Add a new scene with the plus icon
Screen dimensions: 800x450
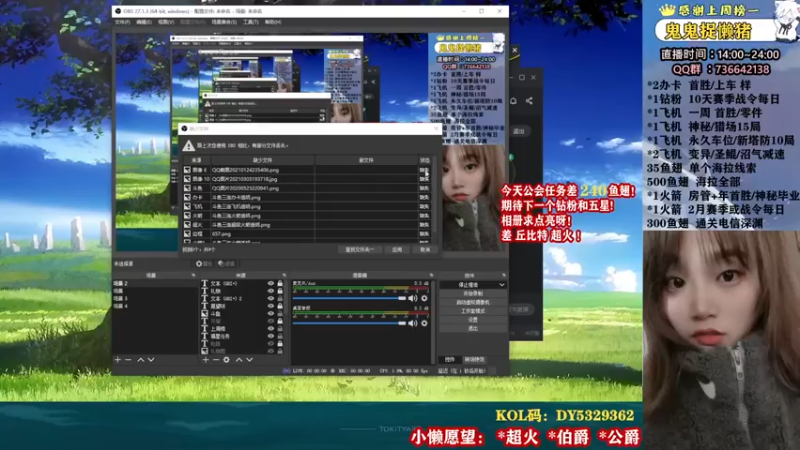click(x=118, y=360)
